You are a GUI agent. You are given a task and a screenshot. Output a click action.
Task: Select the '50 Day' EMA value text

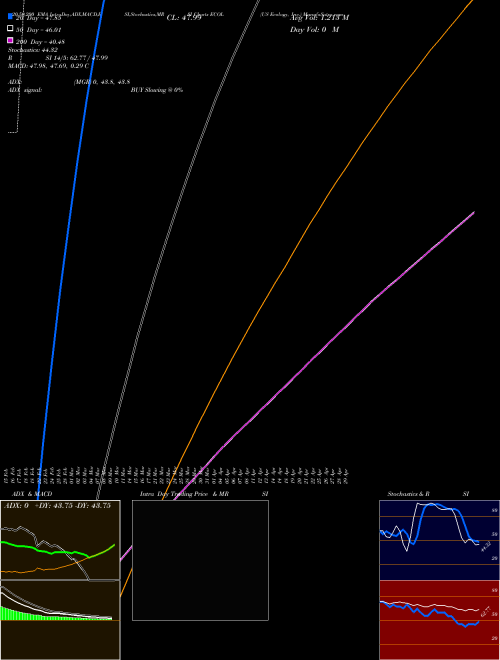point(38,30)
